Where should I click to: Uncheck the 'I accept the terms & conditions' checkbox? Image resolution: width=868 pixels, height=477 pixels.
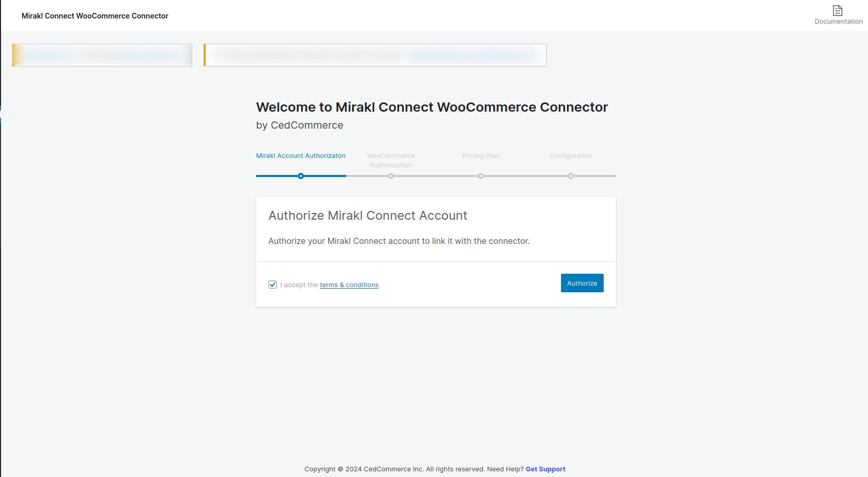click(x=272, y=284)
